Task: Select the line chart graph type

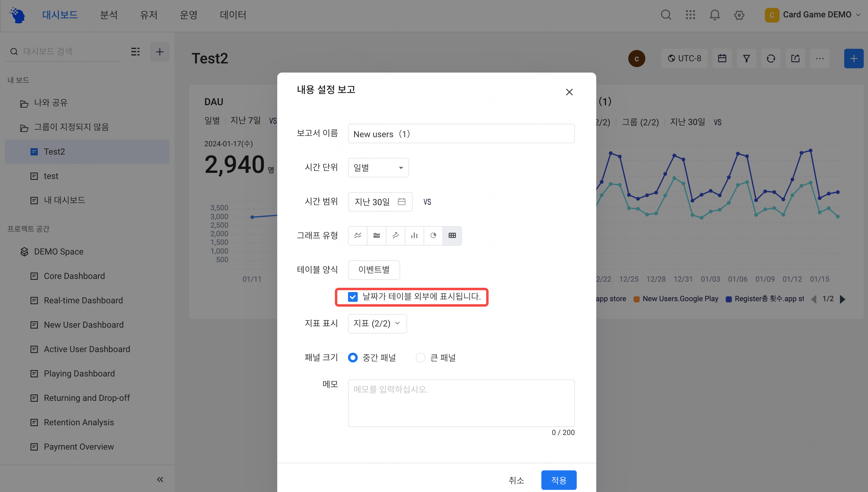Action: [x=358, y=236]
